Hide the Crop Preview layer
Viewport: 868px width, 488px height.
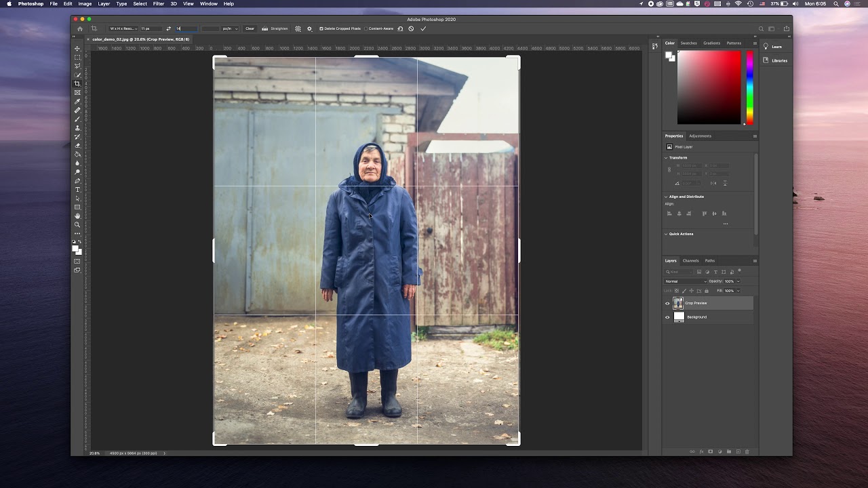[667, 304]
